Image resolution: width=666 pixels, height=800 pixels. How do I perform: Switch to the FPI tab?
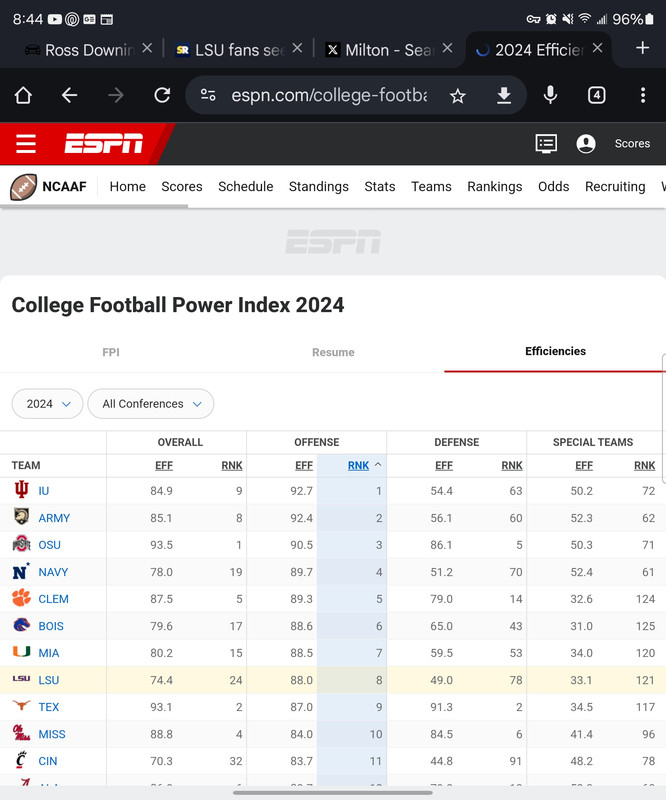[x=111, y=352]
